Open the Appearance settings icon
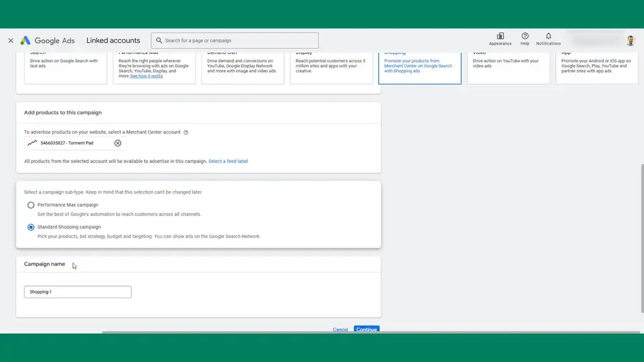This screenshot has width=644, height=362. click(500, 36)
